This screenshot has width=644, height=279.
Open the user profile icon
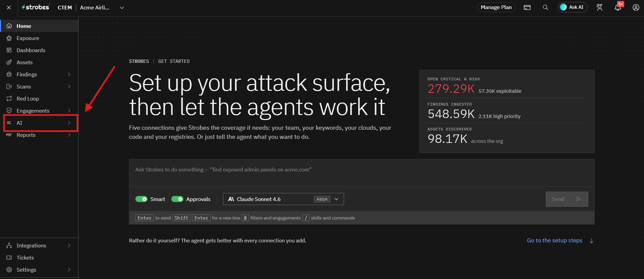tap(636, 7)
